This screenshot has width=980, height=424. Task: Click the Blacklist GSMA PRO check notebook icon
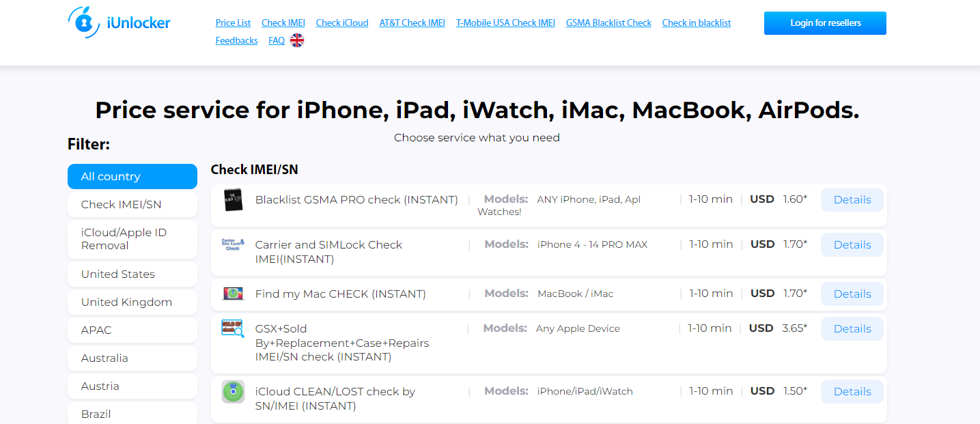[x=234, y=200]
